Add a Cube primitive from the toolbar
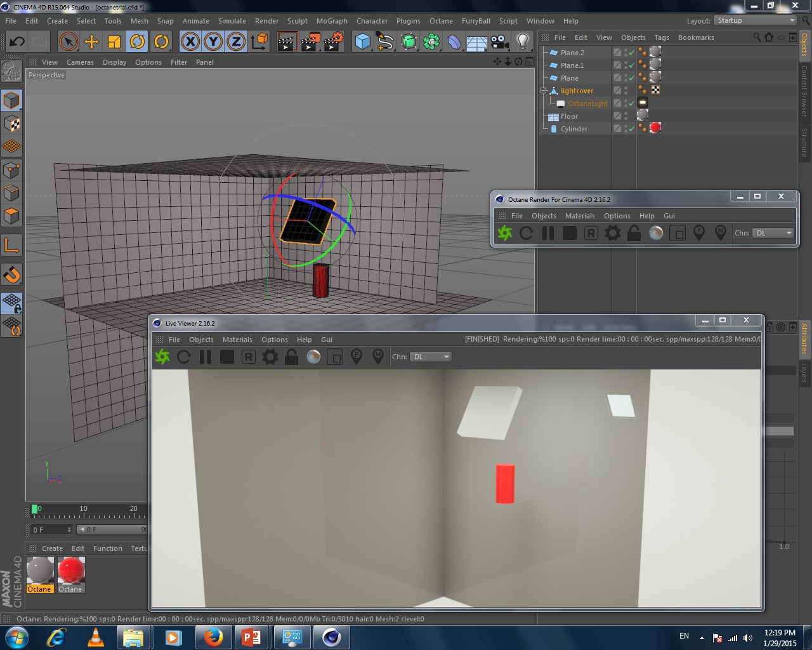Viewport: 812px width, 650px height. coord(362,42)
